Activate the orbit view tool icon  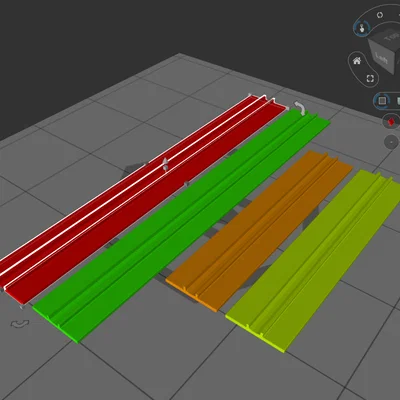coord(380,15)
